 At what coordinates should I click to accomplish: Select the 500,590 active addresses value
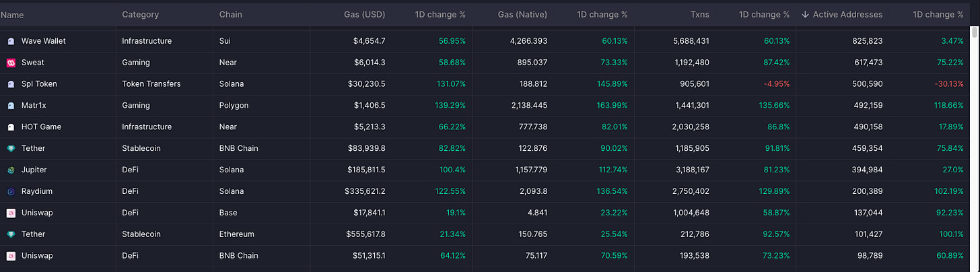867,84
